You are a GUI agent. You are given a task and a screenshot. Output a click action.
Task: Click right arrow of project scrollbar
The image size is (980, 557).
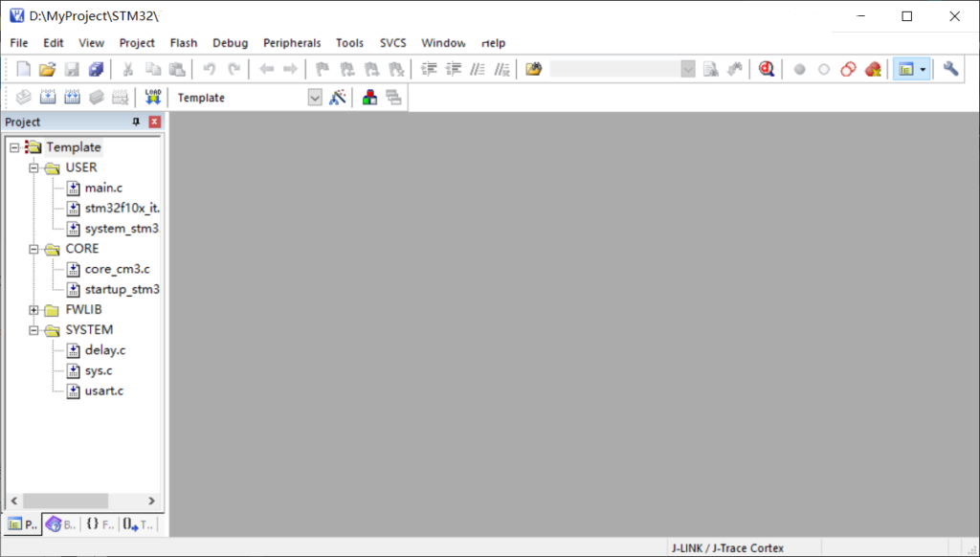click(151, 501)
